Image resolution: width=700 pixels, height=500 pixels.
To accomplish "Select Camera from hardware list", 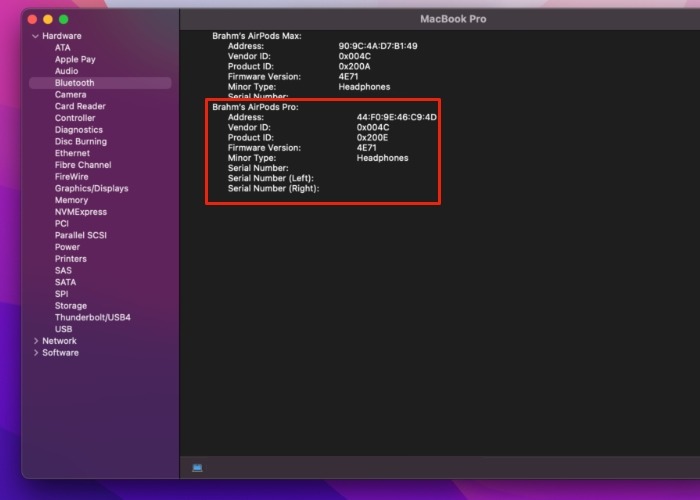I will point(70,95).
